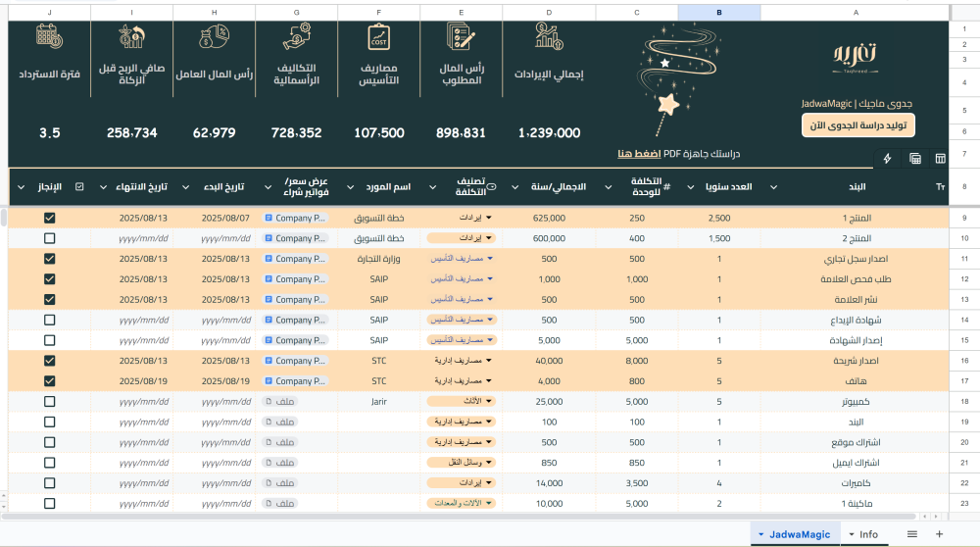Uncheck completion checkbox for المنتج 1 row

50,218
